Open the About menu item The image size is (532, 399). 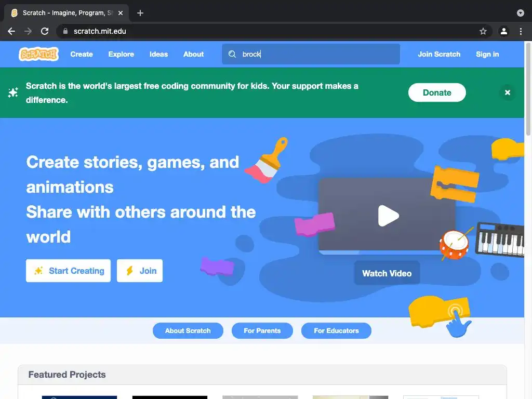click(x=193, y=54)
